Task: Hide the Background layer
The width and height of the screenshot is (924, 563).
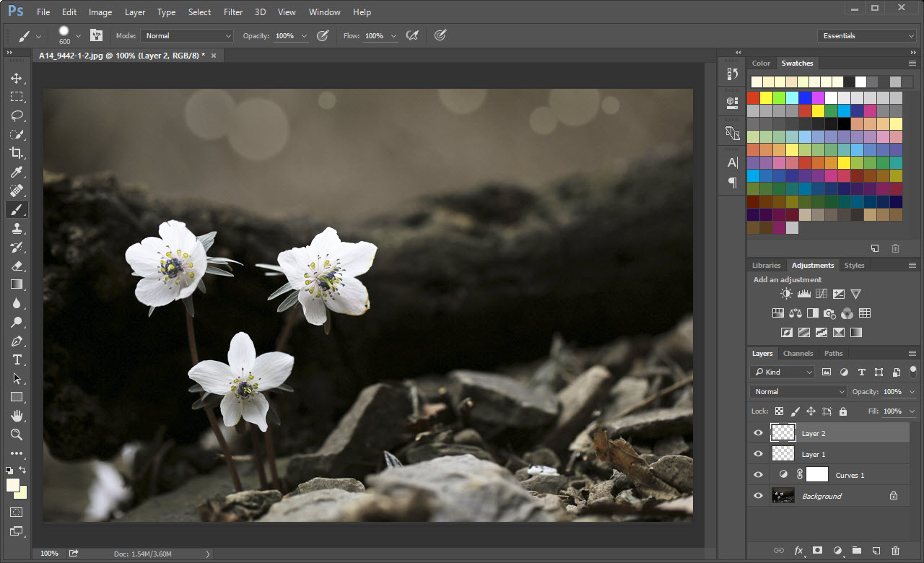Action: point(758,496)
